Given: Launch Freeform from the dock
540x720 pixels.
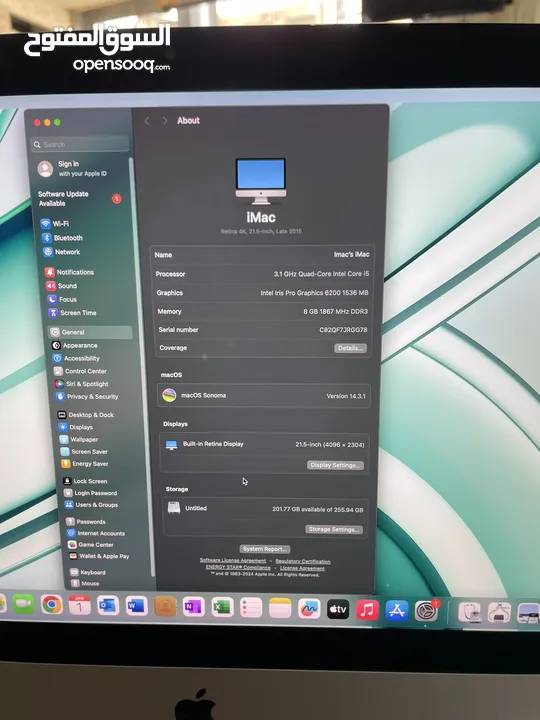Looking at the screenshot, I should click(x=309, y=609).
